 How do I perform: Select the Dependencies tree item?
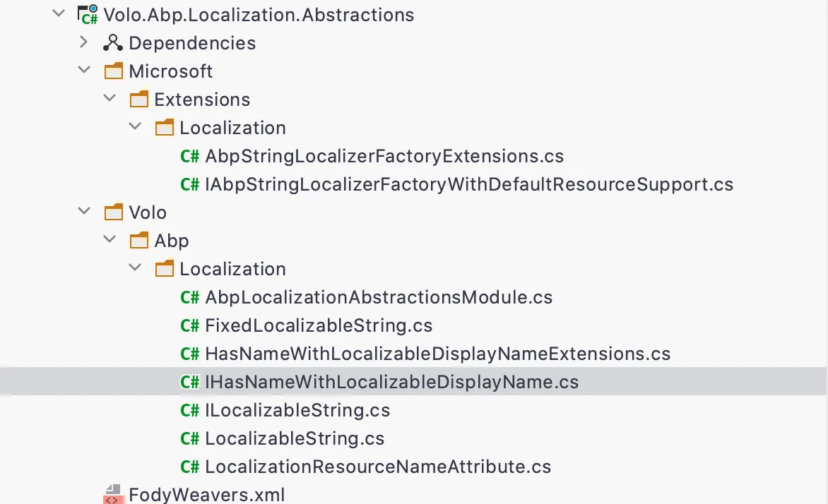tap(192, 43)
